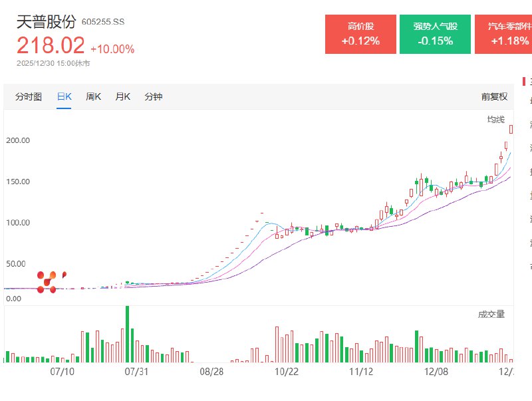Click the 08/28 date axis label
Viewport: 532px width, 401px height.
coord(211,372)
